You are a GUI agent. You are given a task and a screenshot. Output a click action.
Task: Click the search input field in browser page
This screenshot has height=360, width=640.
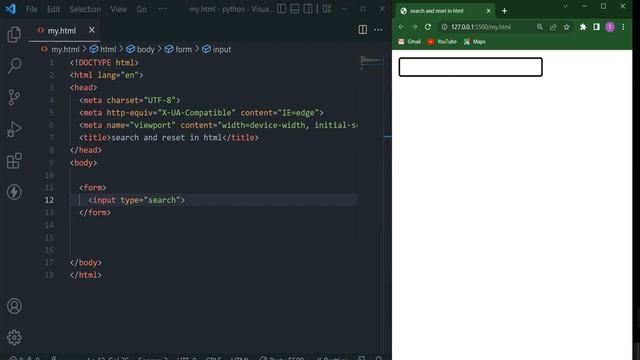click(470, 67)
